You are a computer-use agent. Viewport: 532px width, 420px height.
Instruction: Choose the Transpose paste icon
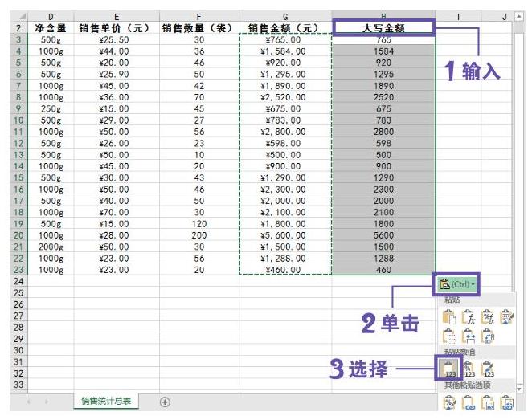(x=488, y=336)
